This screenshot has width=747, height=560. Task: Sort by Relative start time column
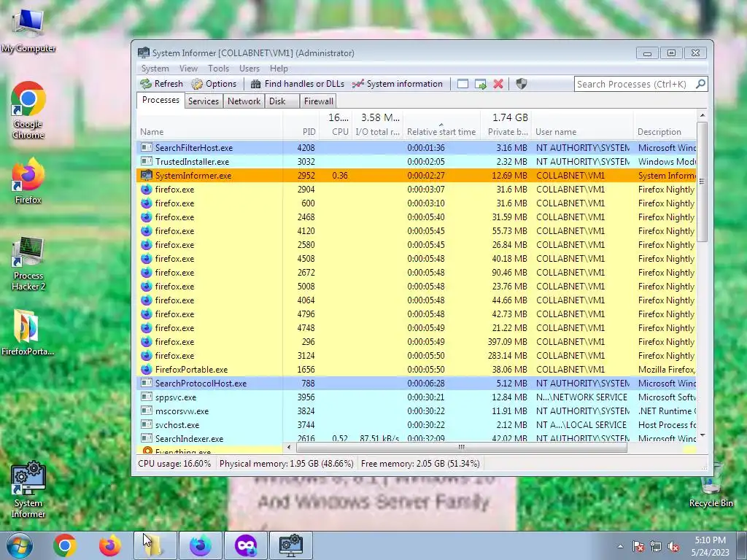(x=441, y=132)
